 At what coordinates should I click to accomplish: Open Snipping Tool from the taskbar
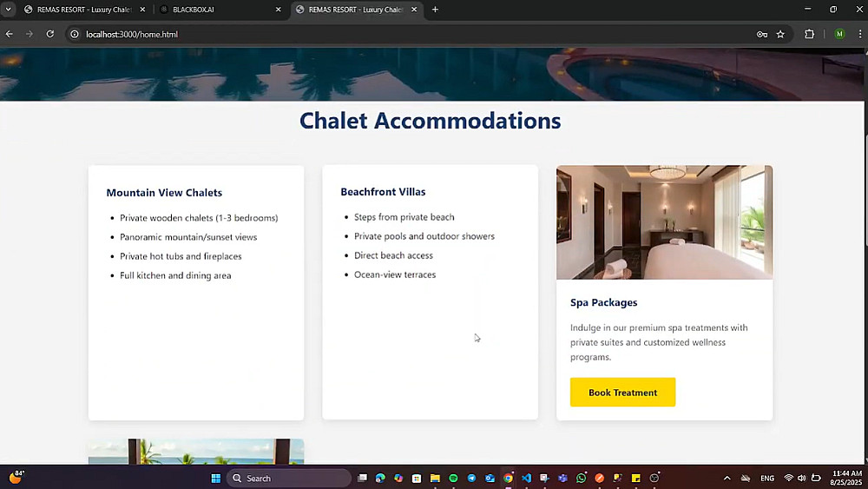click(x=545, y=478)
